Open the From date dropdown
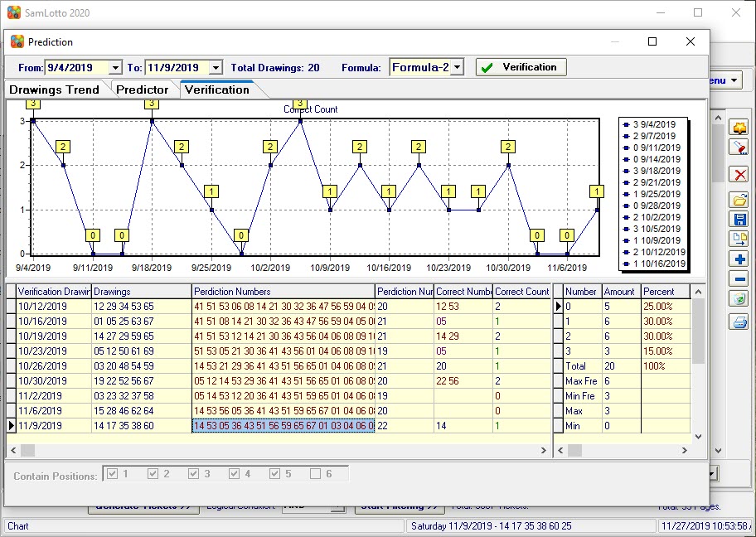Screen dimensions: 756x537 point(116,67)
